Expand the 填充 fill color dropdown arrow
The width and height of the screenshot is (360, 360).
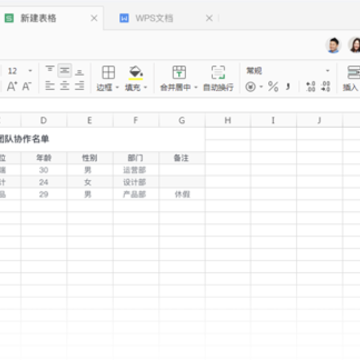tap(145, 88)
